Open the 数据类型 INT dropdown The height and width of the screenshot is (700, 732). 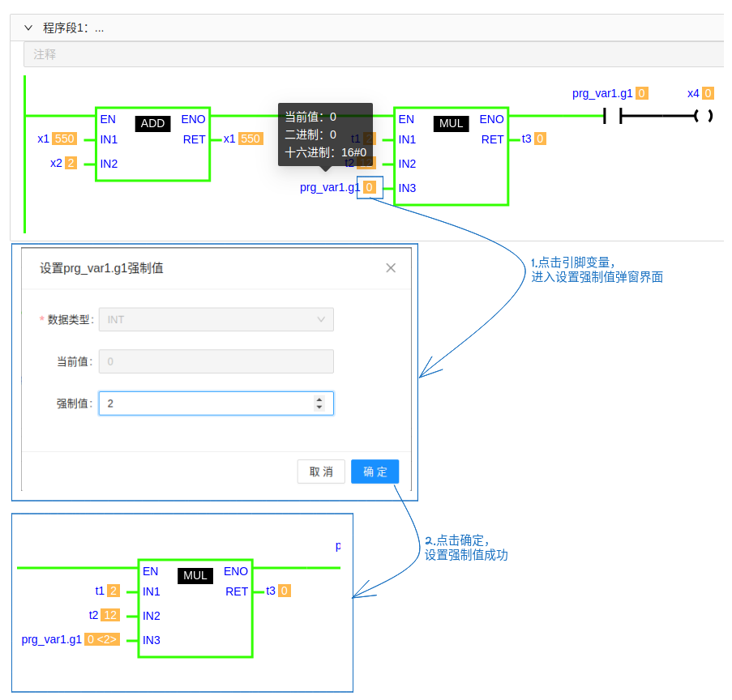(216, 320)
